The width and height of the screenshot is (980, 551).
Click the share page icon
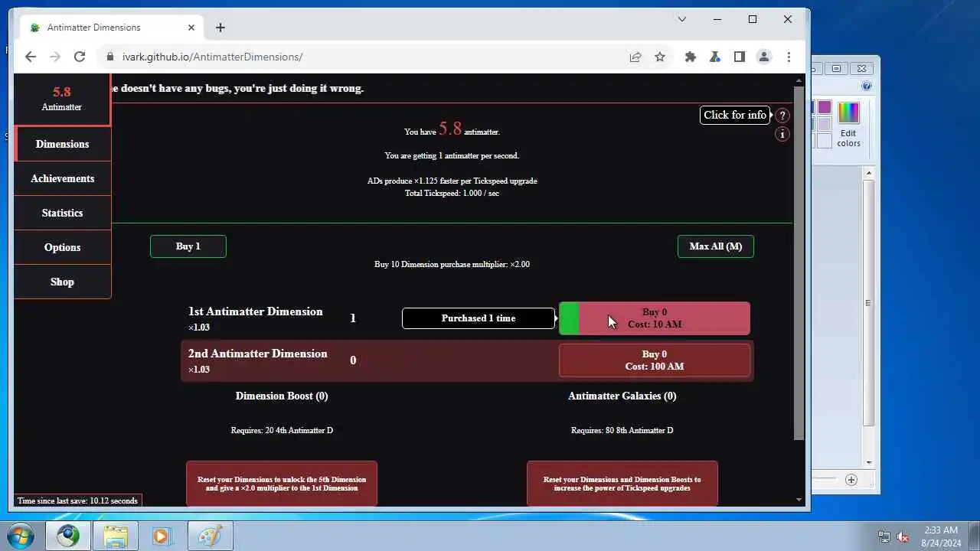click(635, 57)
